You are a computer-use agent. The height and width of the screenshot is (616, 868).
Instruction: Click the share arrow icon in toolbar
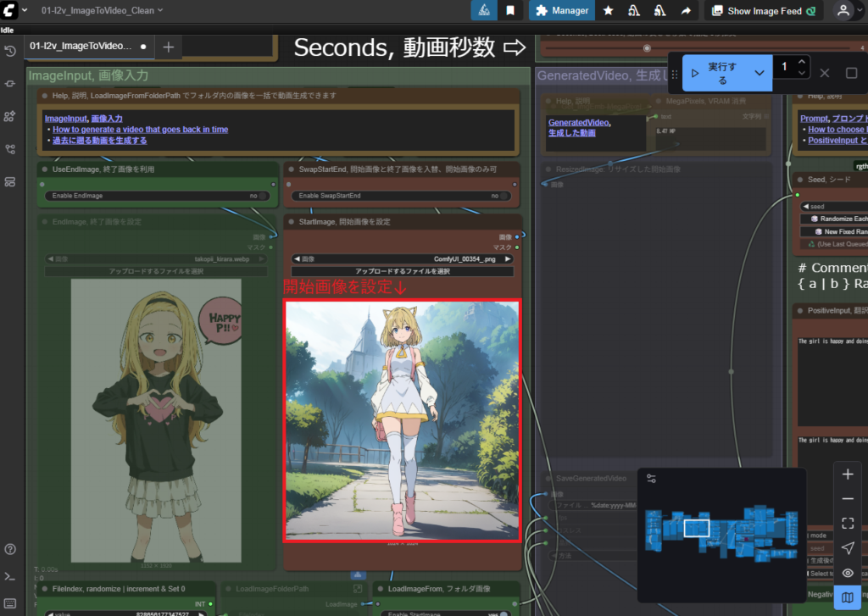686,10
